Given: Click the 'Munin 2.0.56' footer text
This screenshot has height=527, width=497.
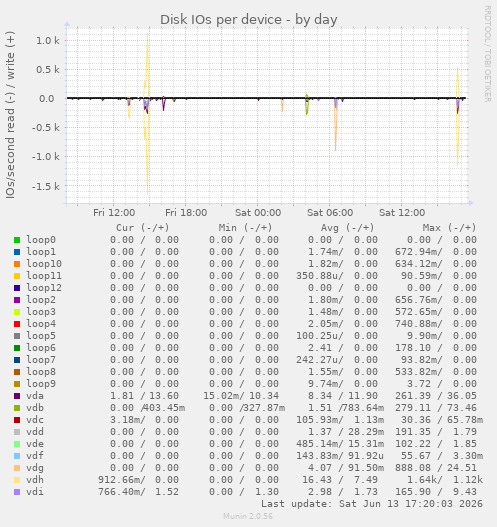Looking at the screenshot, I should click(248, 516).
